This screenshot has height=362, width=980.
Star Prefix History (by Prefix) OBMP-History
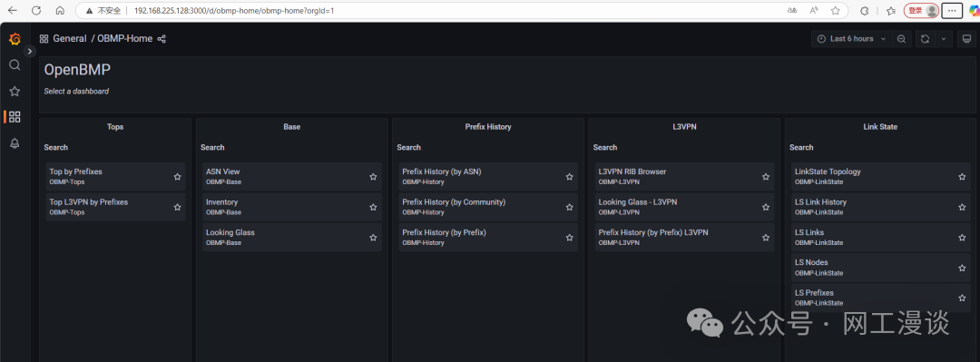[x=569, y=238]
